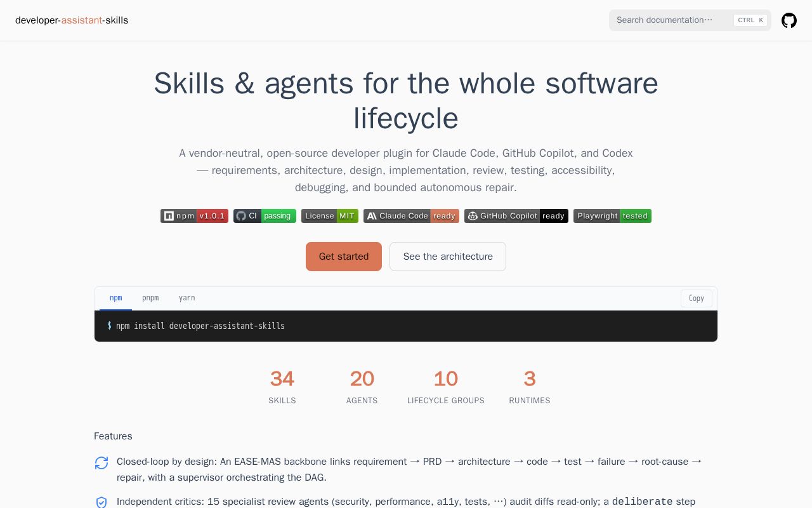
Task: Copy the install command
Action: [x=697, y=298]
